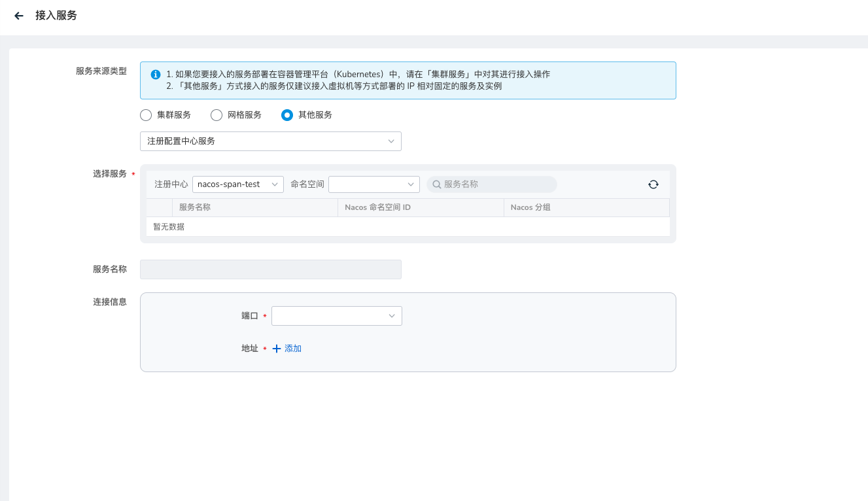
Task: Click the blue info icon in notice
Action: pyautogui.click(x=156, y=75)
